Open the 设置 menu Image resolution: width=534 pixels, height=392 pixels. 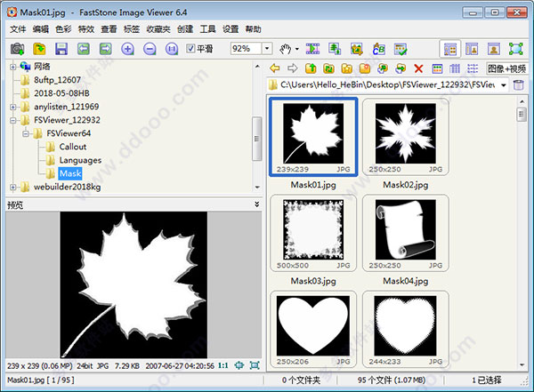click(231, 29)
